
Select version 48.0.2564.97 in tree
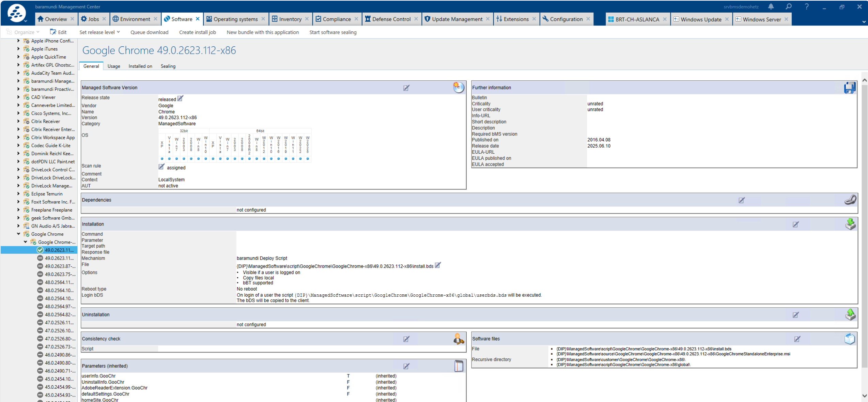point(59,307)
